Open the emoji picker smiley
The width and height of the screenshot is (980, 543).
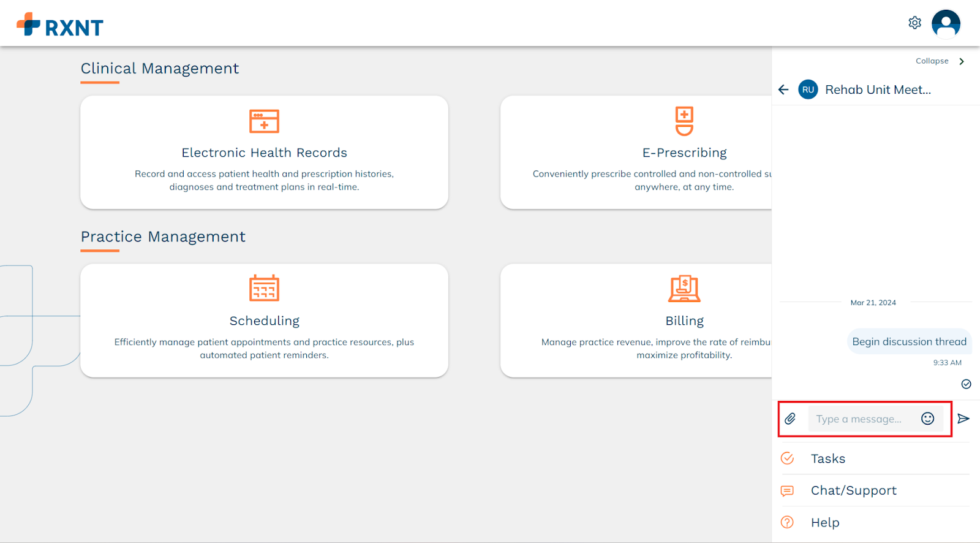(927, 419)
